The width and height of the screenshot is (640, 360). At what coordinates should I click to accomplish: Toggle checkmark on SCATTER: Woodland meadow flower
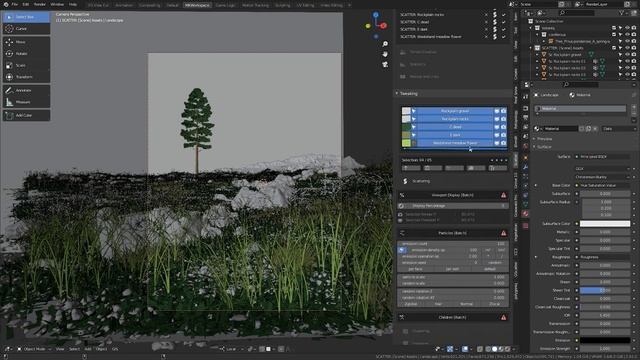point(503,37)
